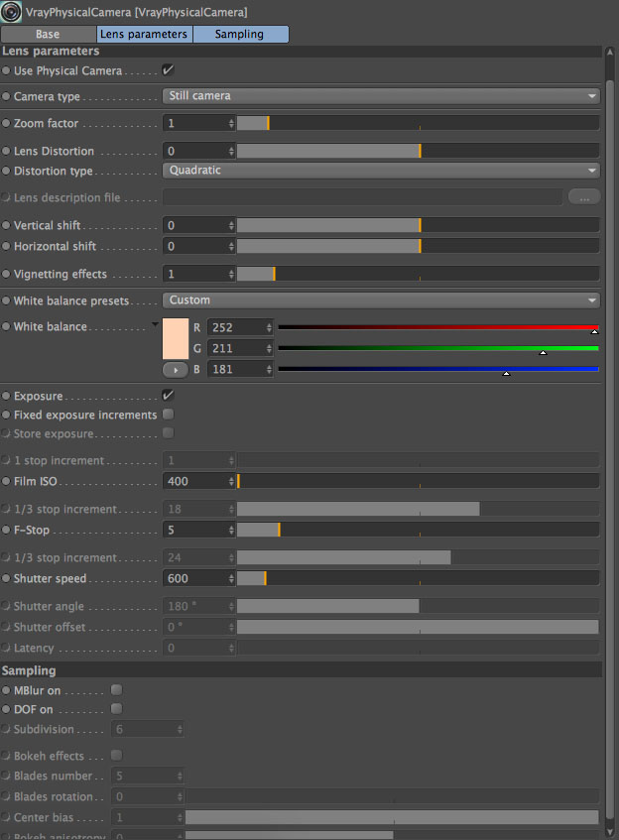
Task: Click the Sampling section header
Action: coord(301,670)
